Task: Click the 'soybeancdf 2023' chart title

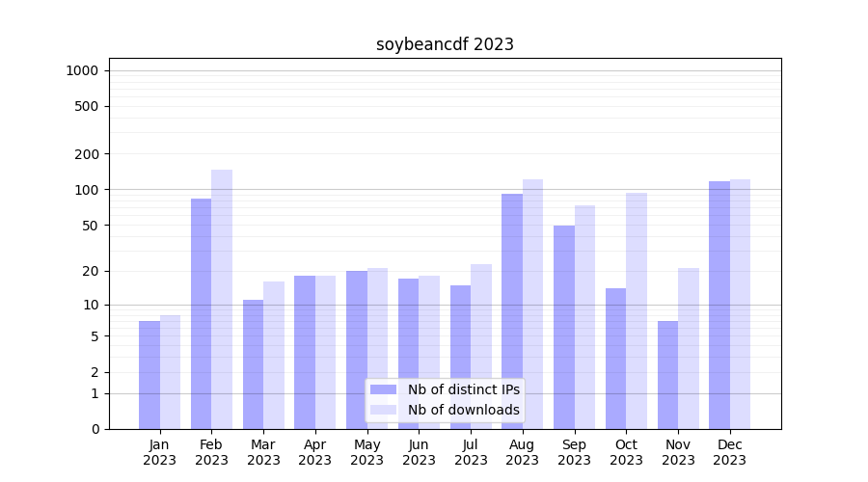Action: pos(445,44)
